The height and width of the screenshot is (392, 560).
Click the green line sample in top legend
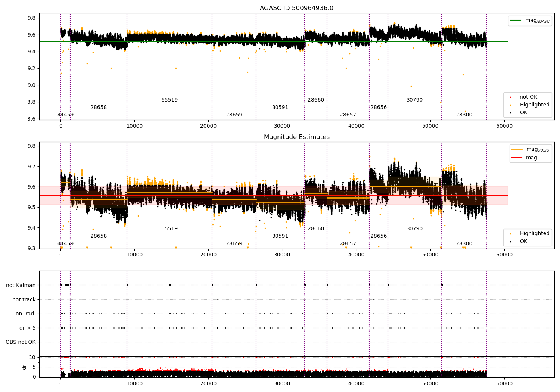point(516,21)
